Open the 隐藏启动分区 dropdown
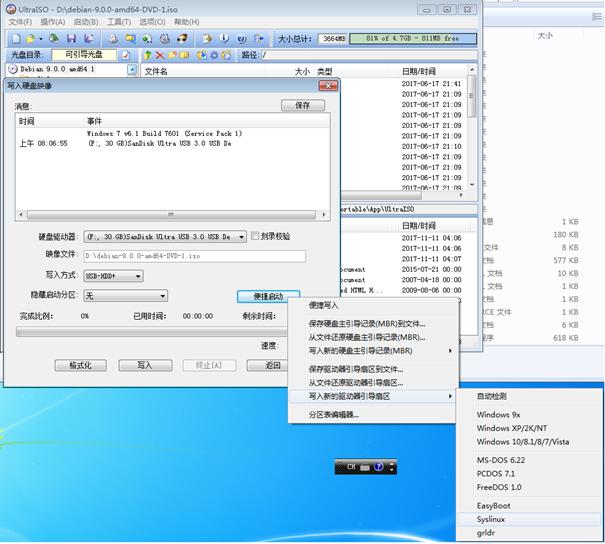The height and width of the screenshot is (544, 605). [163, 296]
